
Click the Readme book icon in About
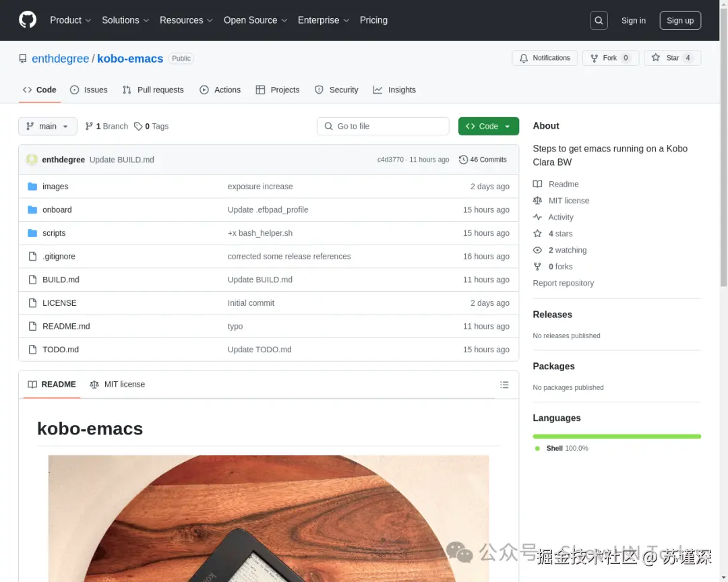[537, 184]
